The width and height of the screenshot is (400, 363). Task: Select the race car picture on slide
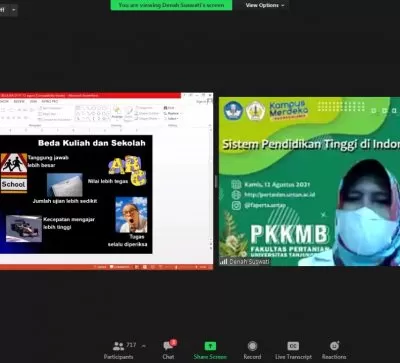click(24, 228)
